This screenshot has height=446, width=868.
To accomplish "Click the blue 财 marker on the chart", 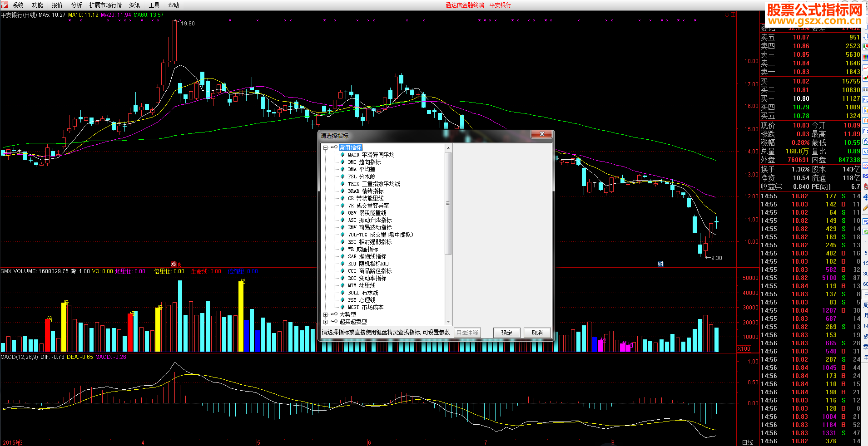I will (660, 264).
